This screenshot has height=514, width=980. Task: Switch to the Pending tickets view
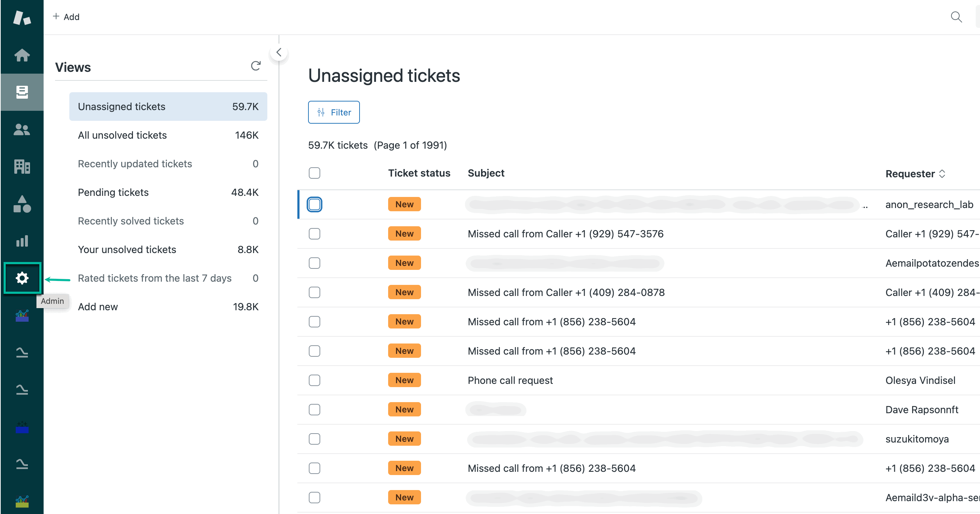pyautogui.click(x=113, y=193)
